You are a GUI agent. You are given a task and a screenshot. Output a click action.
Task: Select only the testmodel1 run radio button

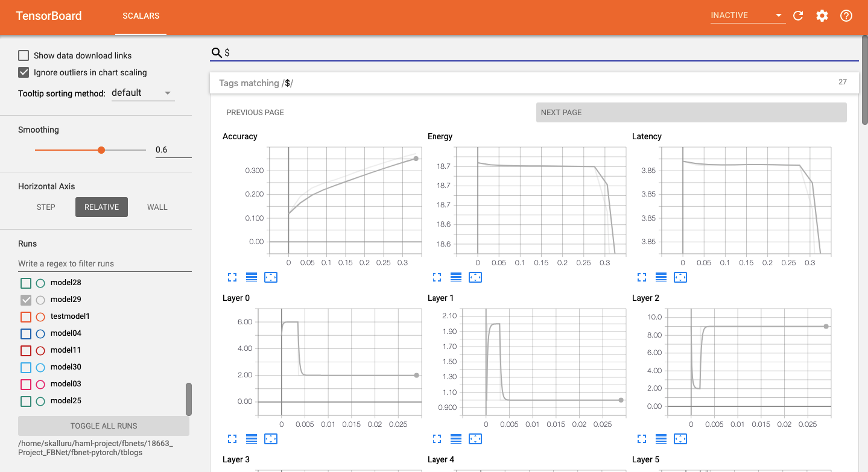40,316
